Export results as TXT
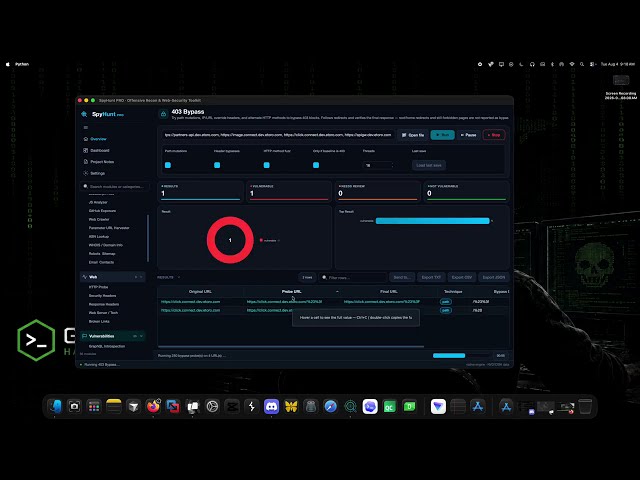 pyautogui.click(x=431, y=278)
